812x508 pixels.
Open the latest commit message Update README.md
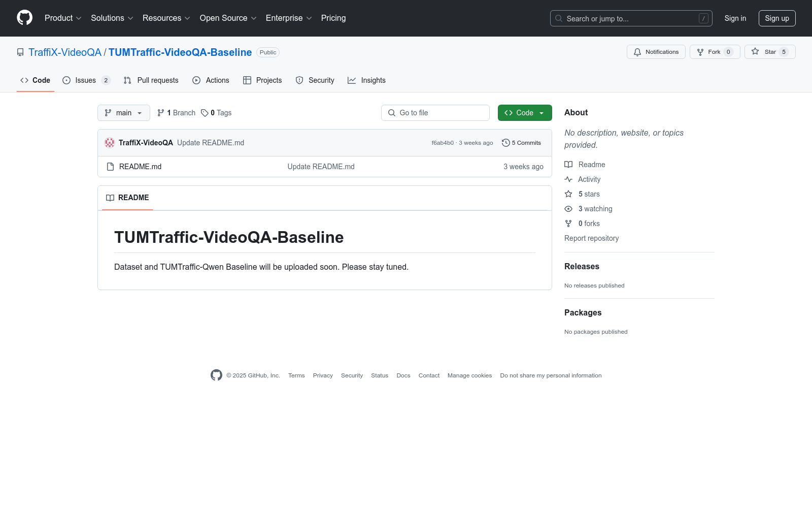tap(211, 143)
